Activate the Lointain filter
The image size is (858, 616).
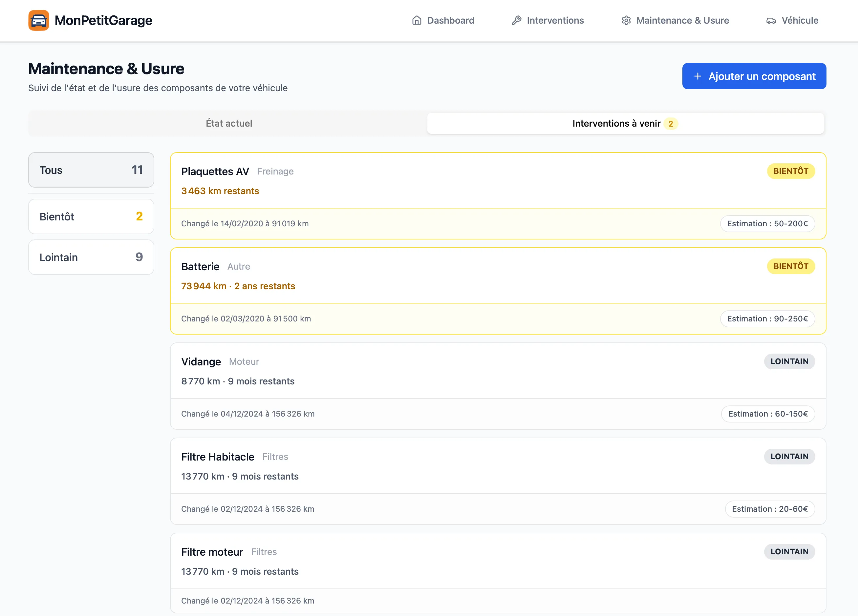91,257
